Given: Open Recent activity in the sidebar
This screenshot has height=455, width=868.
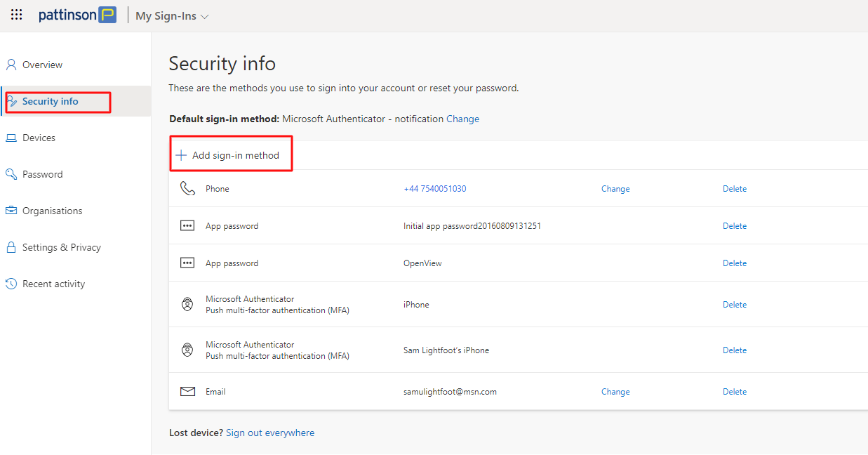Looking at the screenshot, I should [53, 284].
